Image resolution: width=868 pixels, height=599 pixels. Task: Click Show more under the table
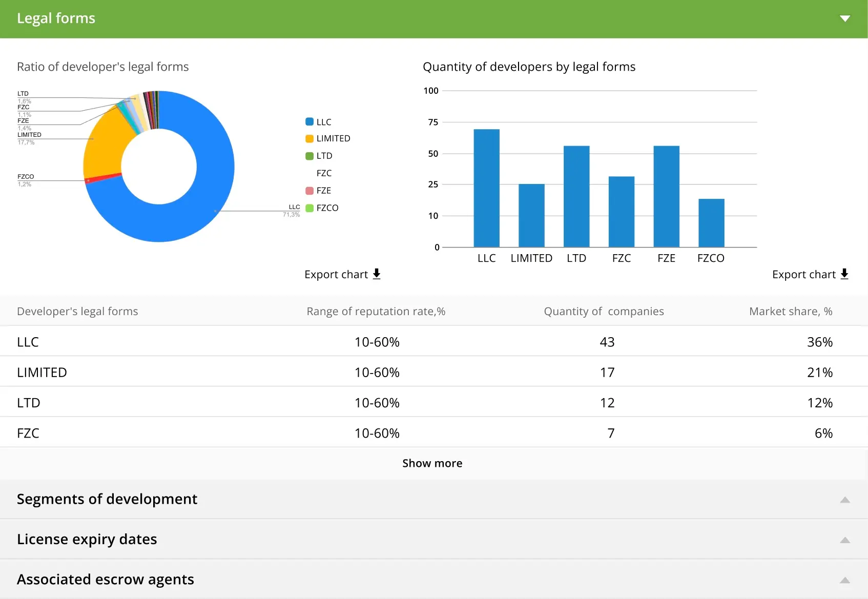coord(432,463)
